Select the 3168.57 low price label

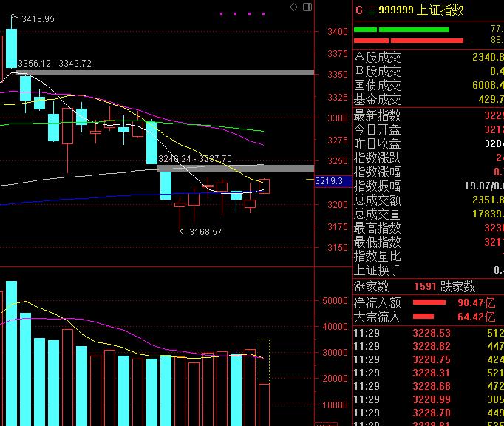coord(205,232)
